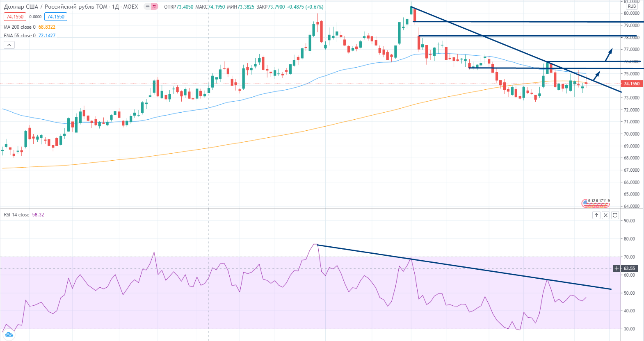
Task: Click the change value +0.4875 (+0.67%)
Action: [x=305, y=7]
